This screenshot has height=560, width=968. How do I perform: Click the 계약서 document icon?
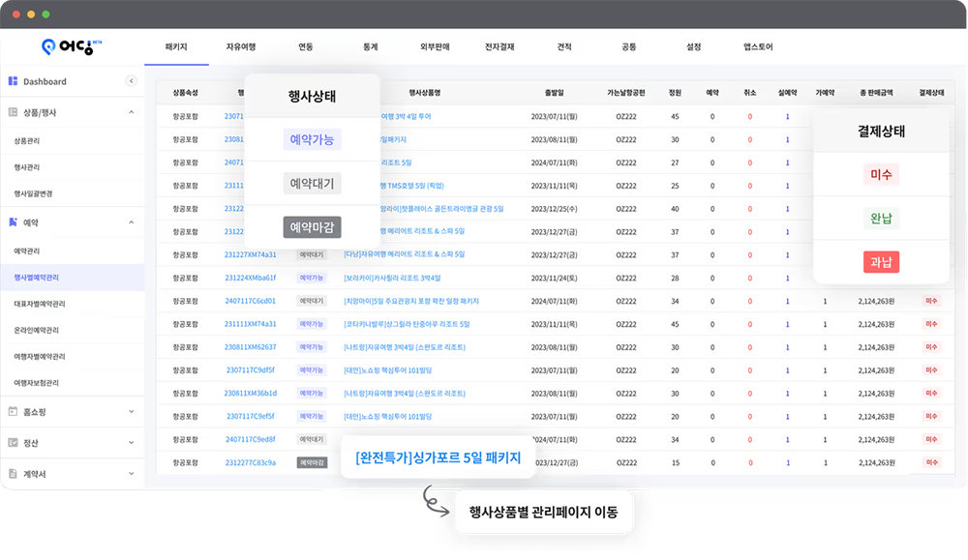point(14,474)
